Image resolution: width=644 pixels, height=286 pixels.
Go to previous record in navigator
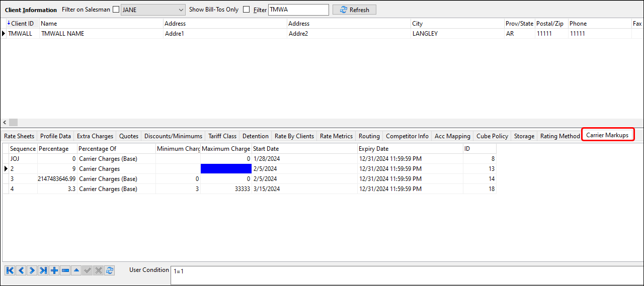[21, 270]
